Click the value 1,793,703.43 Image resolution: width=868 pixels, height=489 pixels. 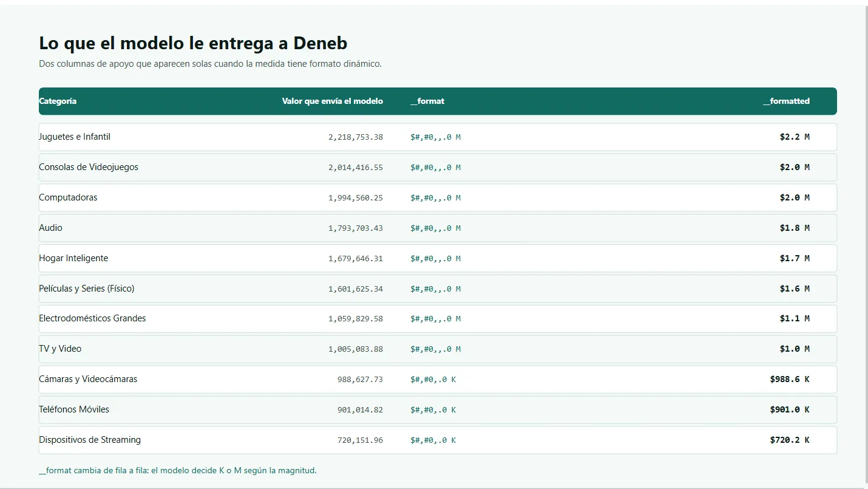[x=356, y=228]
